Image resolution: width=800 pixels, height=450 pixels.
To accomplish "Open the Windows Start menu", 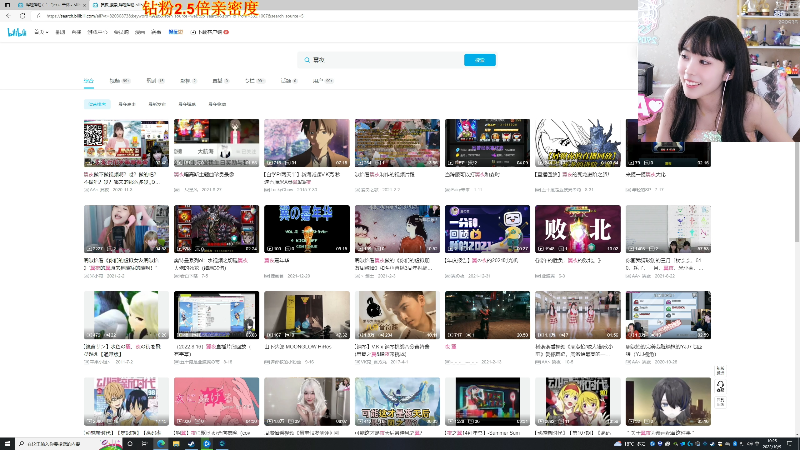I will 7,444.
